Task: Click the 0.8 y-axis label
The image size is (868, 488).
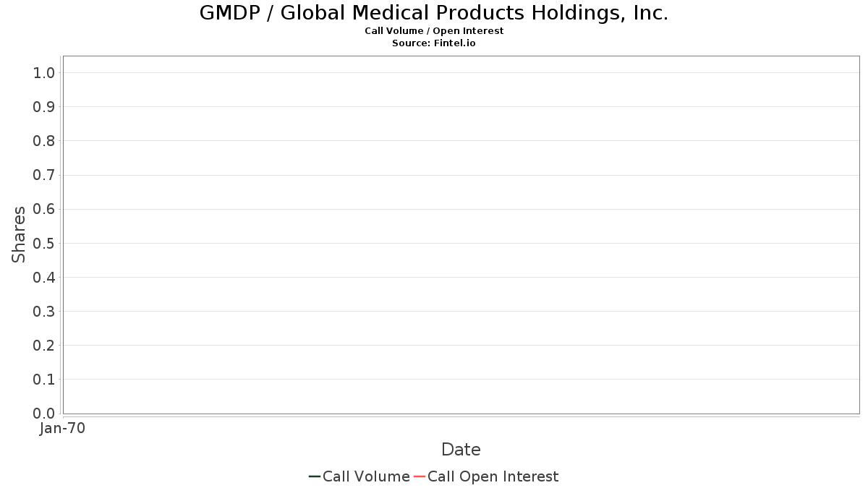Action: [44, 141]
